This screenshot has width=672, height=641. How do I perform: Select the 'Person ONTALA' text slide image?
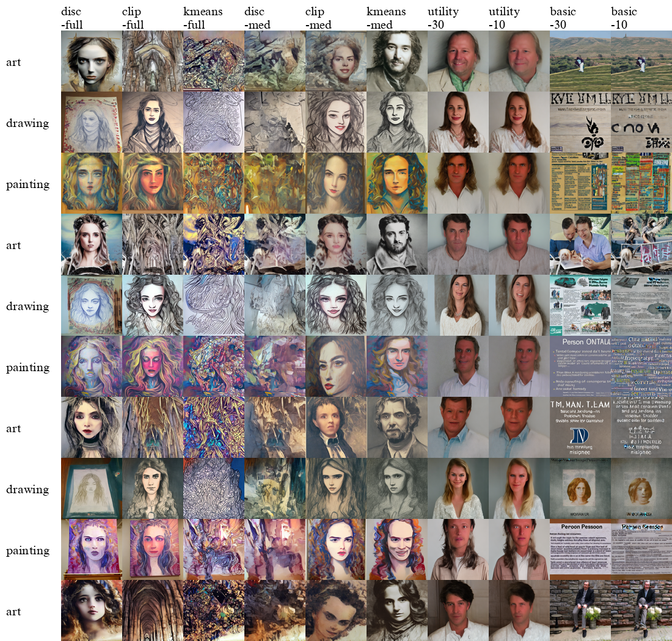580,366
